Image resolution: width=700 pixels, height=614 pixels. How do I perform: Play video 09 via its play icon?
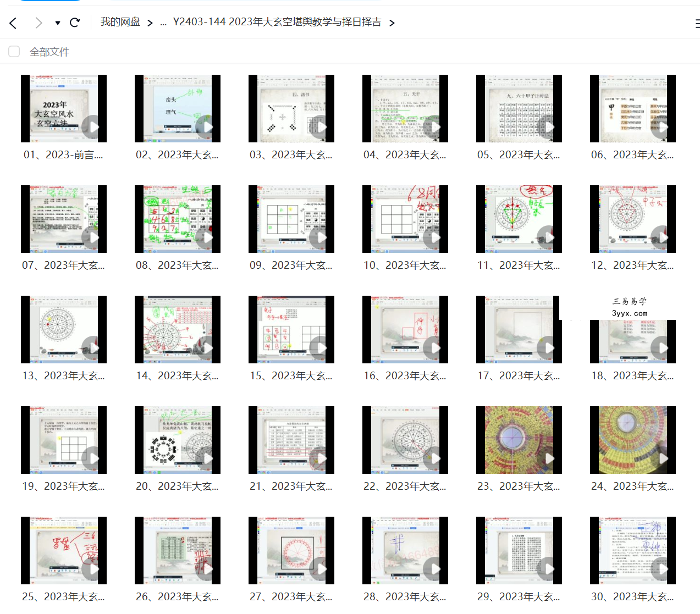[321, 237]
